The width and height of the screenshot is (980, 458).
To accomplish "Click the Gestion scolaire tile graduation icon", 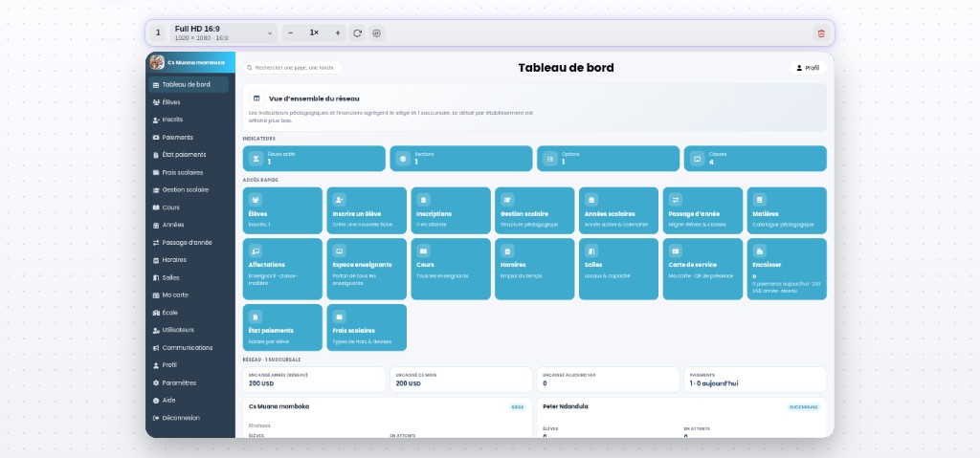I will pyautogui.click(x=507, y=200).
